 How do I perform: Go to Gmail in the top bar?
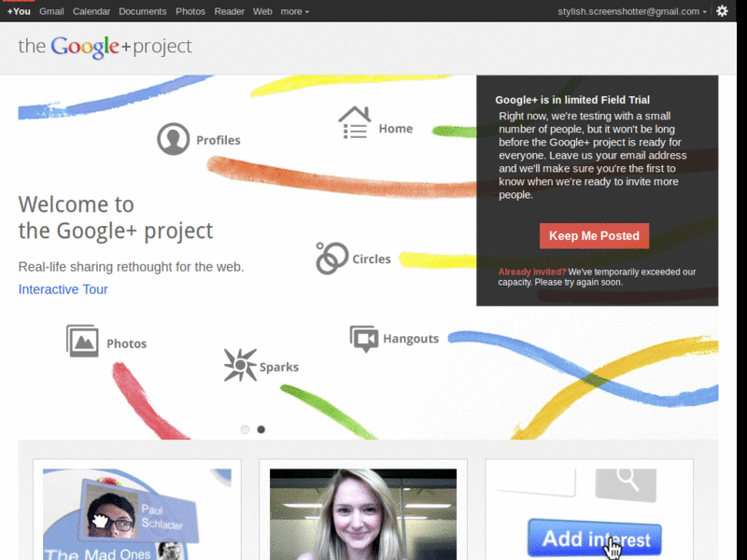51,11
